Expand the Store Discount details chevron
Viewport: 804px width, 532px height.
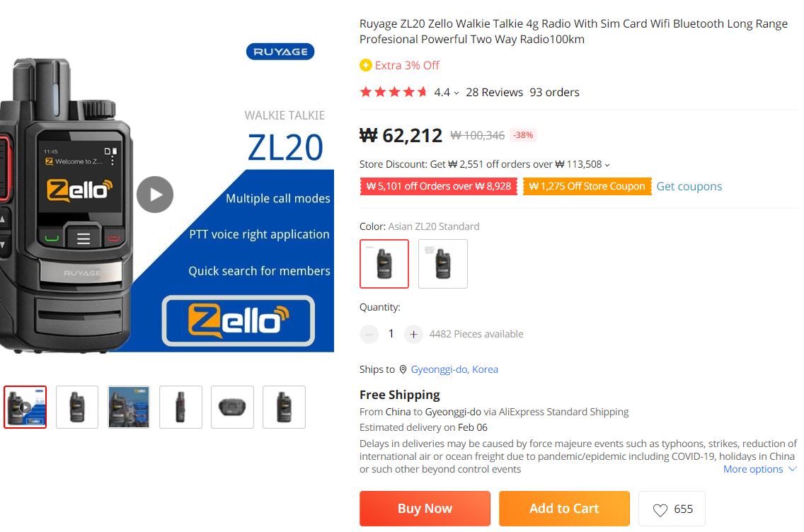(x=607, y=165)
